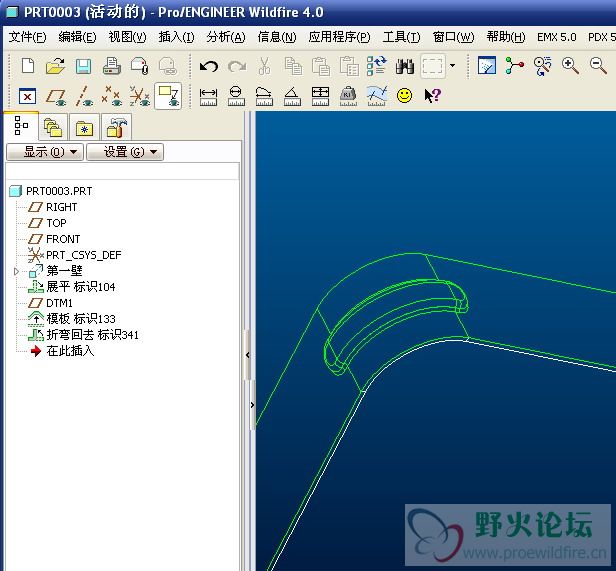Click the Zoom Out magnifier icon

click(x=598, y=65)
